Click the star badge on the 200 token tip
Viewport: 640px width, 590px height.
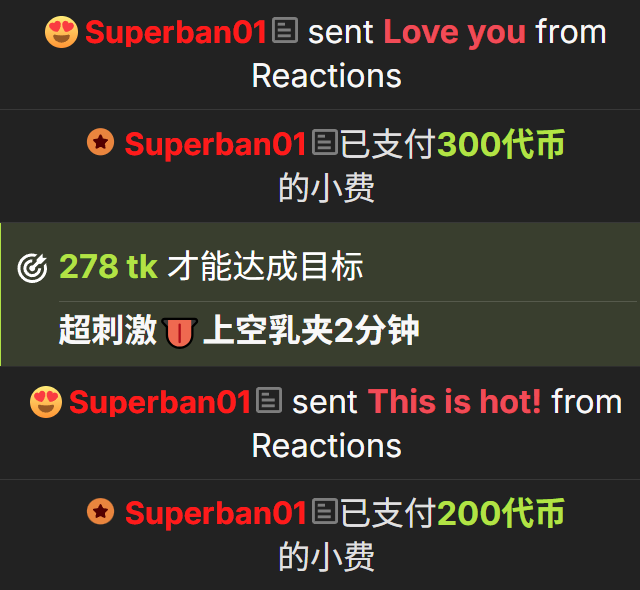100,511
